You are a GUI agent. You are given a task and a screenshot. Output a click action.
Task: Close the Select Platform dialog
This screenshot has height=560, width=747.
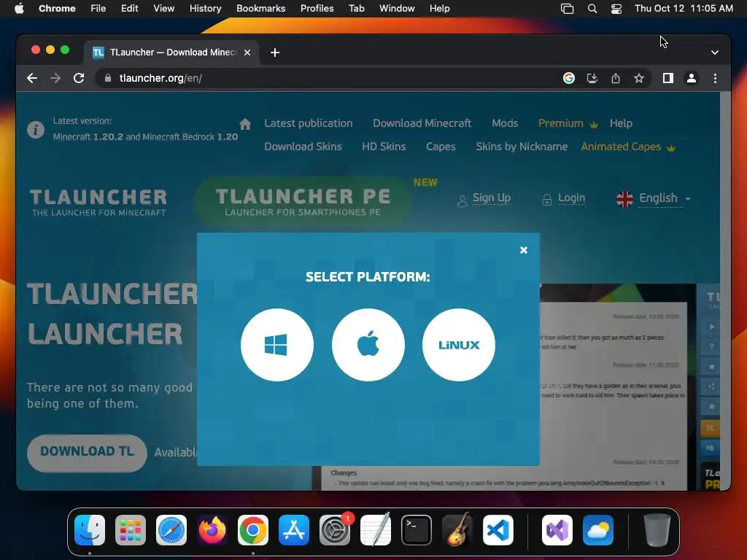(524, 250)
